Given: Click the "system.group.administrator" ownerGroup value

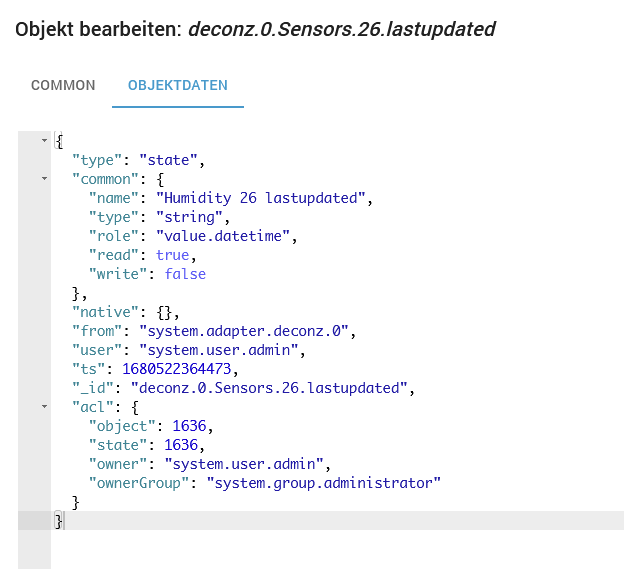Looking at the screenshot, I should pyautogui.click(x=323, y=483).
